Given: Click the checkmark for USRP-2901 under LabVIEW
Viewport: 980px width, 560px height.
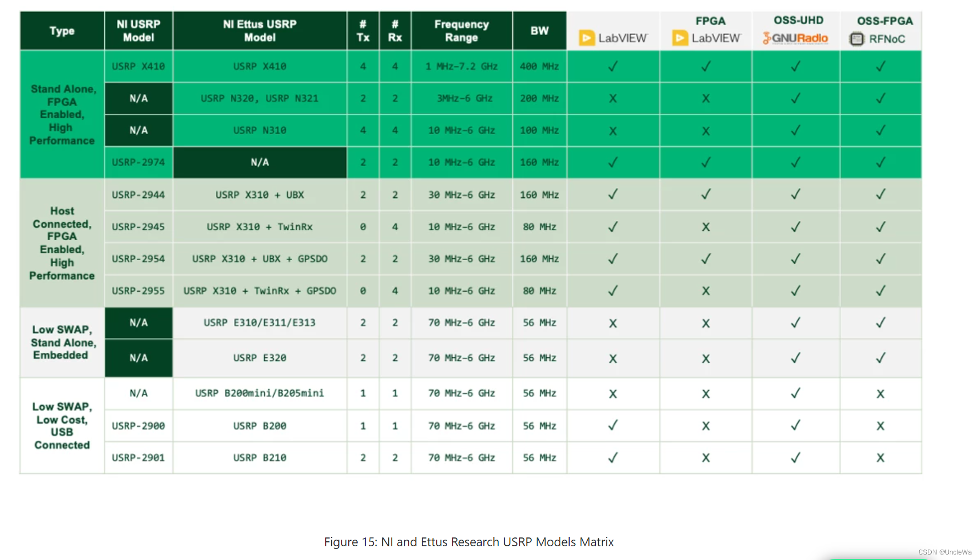Looking at the screenshot, I should tap(612, 457).
